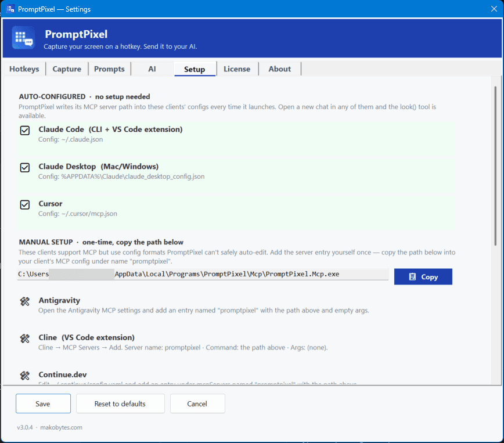Open the Hotkeys tab
Image resolution: width=504 pixels, height=443 pixels.
coord(24,69)
